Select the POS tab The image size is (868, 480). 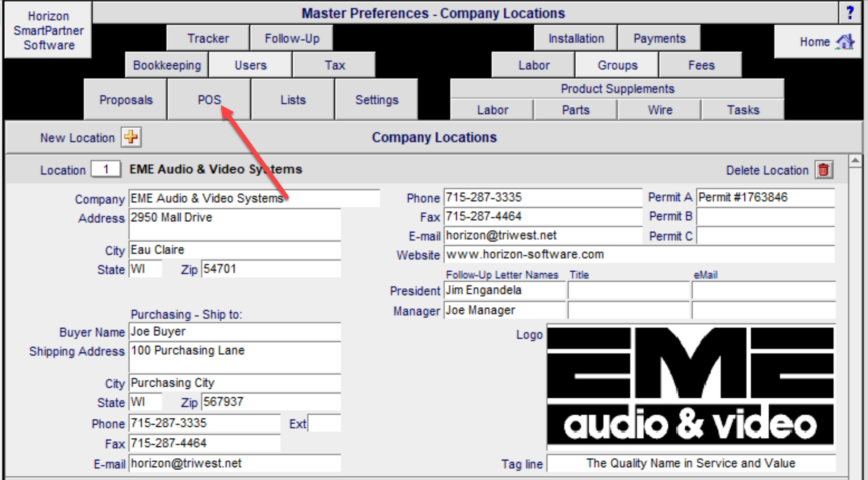[x=209, y=100]
